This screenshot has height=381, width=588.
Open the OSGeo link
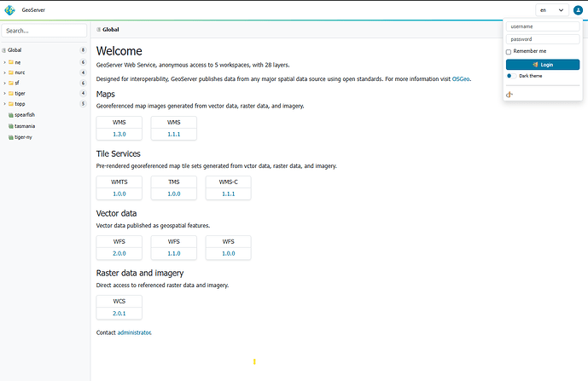click(x=461, y=79)
